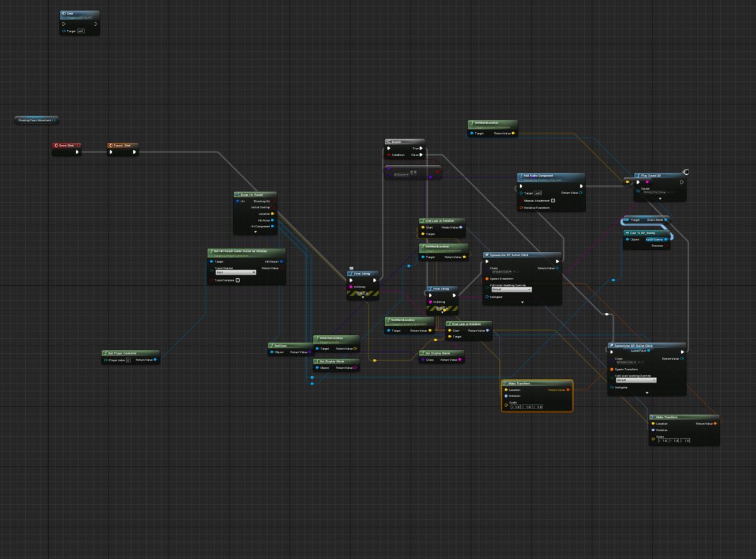Click the Static Mesh output pin

click(666, 220)
